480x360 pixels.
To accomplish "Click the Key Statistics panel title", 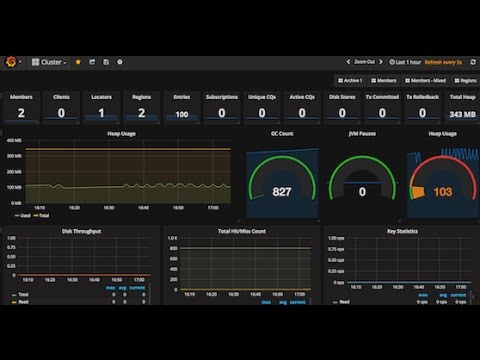I will [402, 231].
